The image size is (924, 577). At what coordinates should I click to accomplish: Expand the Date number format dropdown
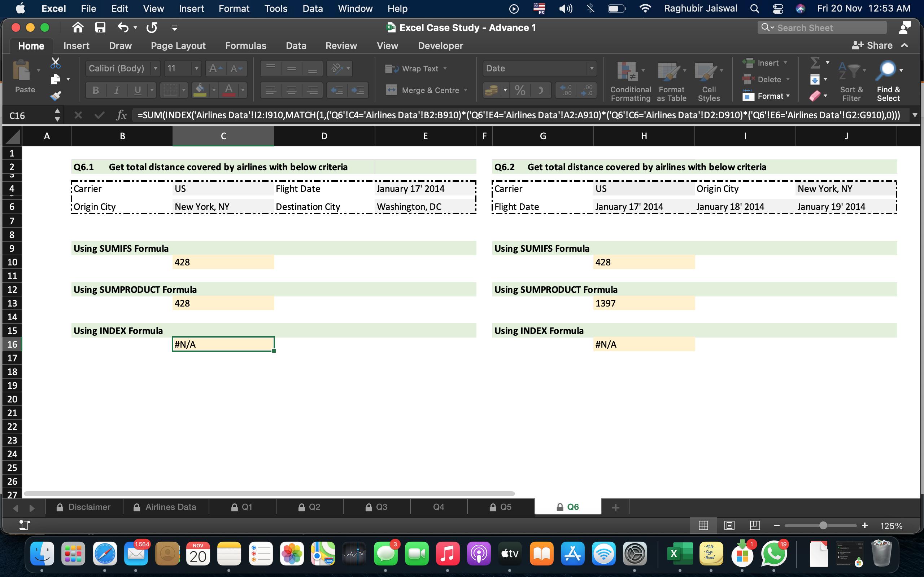(x=592, y=69)
